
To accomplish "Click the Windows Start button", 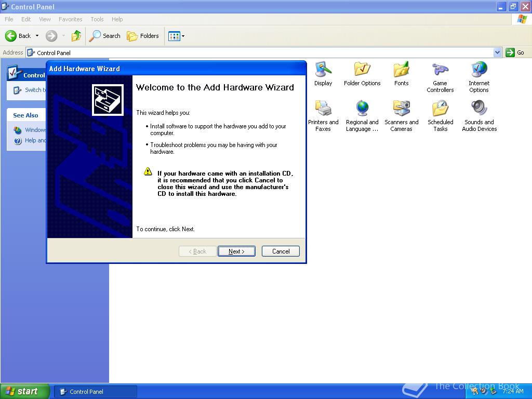I will [25, 391].
